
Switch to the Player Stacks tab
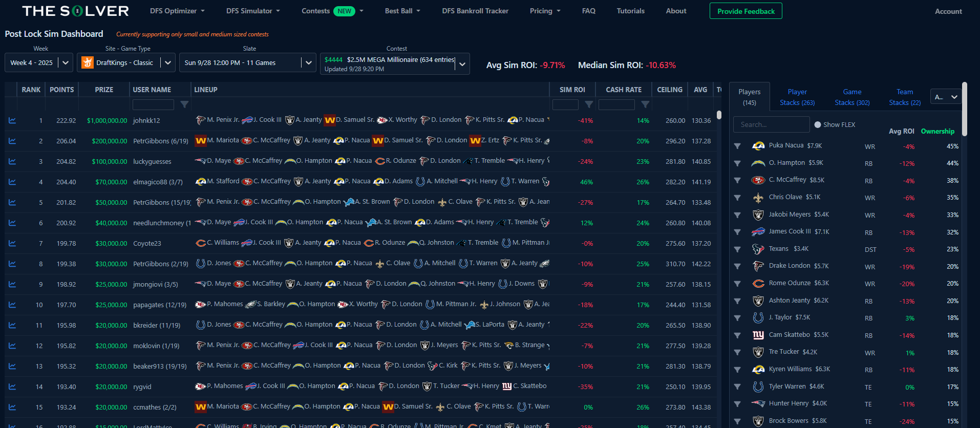(797, 97)
